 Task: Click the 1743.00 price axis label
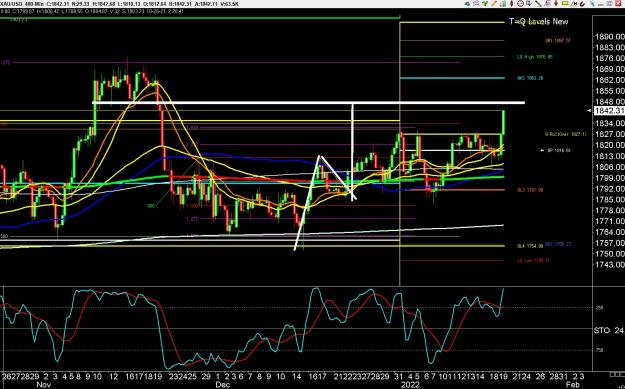610,265
